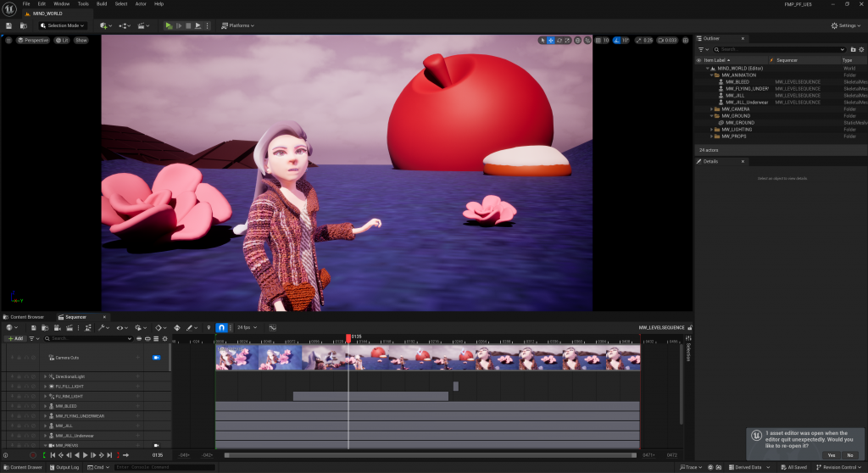
Task: Click the Sequencer record button
Action: coord(34,455)
